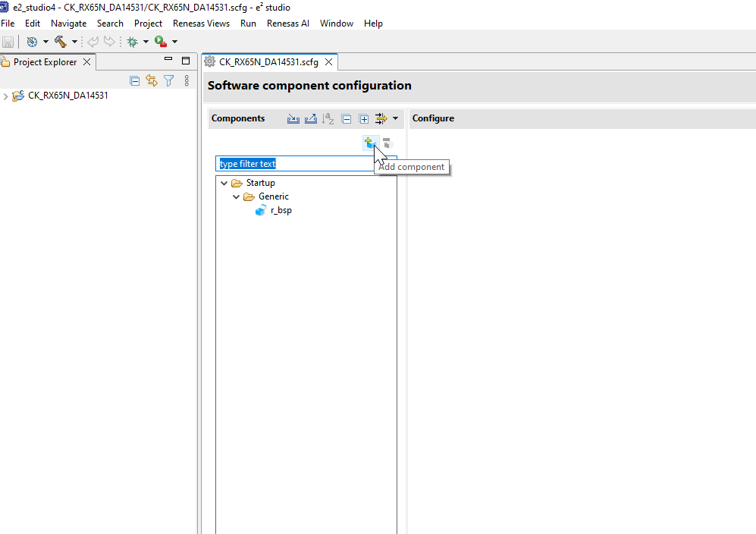Expand the CK_RX65N_DA14531 project node

pyautogui.click(x=5, y=96)
